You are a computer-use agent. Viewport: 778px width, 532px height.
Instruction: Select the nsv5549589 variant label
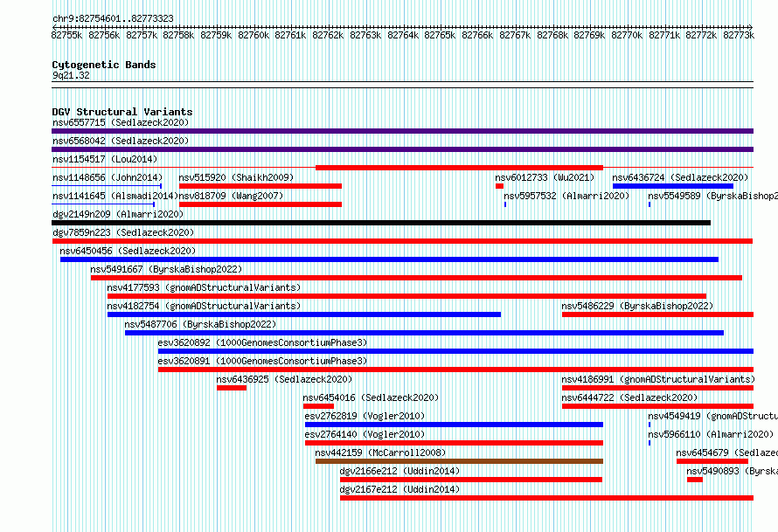coord(713,196)
